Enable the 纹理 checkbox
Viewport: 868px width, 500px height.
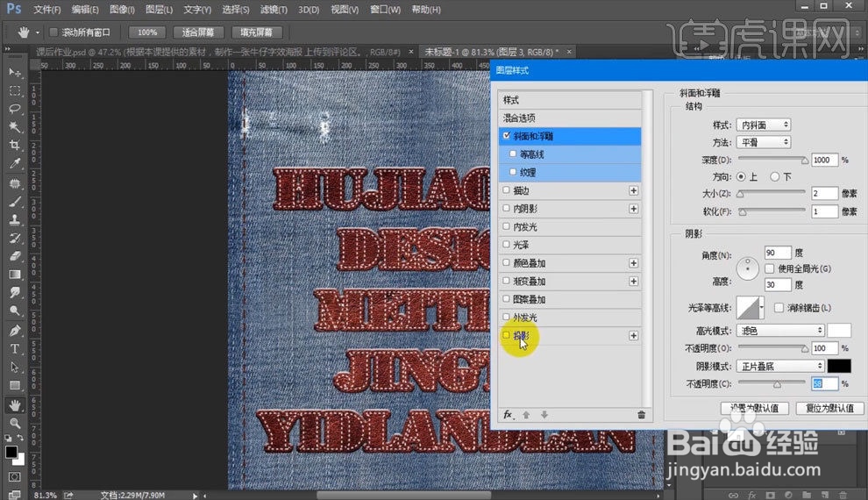click(513, 172)
